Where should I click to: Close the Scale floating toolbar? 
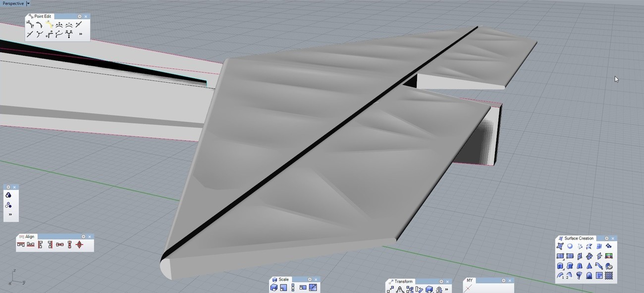pos(316,280)
